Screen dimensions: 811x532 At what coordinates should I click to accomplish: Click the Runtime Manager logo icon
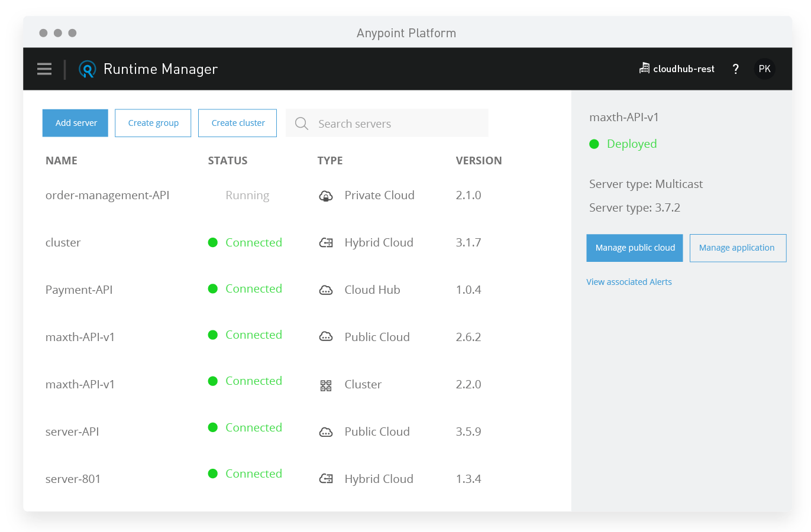(x=88, y=70)
